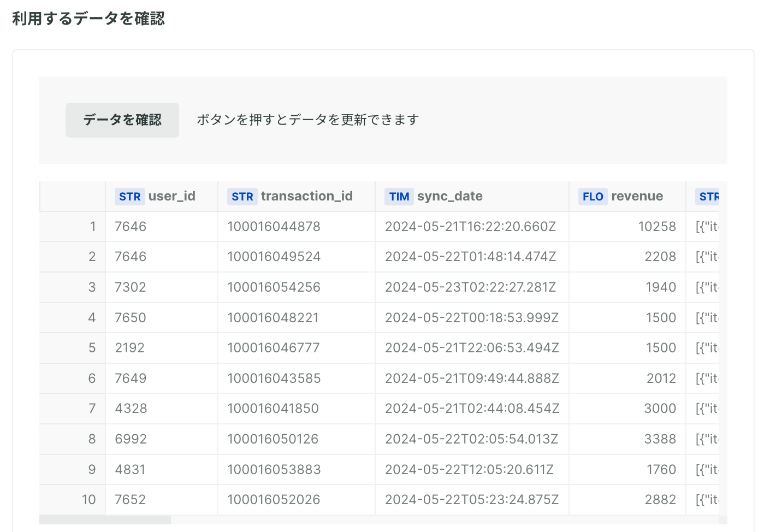Click revenue value 1760
The width and height of the screenshot is (770, 532).
point(661,470)
